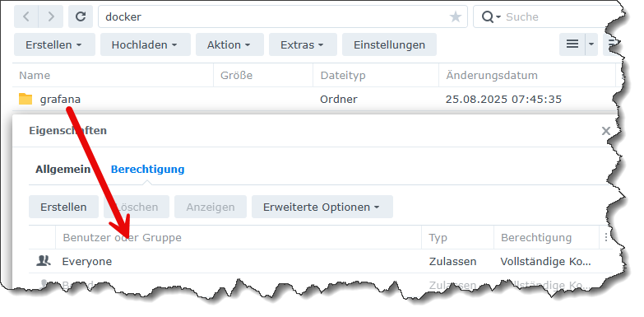Screen dimensions: 644x317
Task: Expand the Aktion menu
Action: point(229,44)
